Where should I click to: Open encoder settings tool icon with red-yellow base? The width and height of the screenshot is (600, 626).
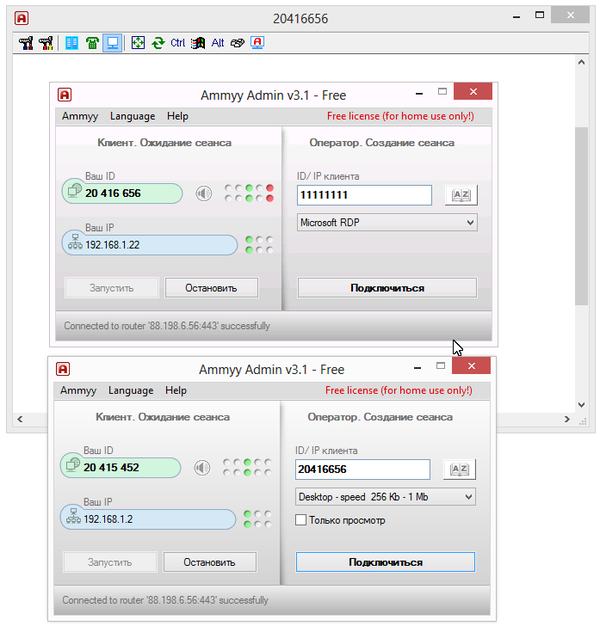click(46, 43)
